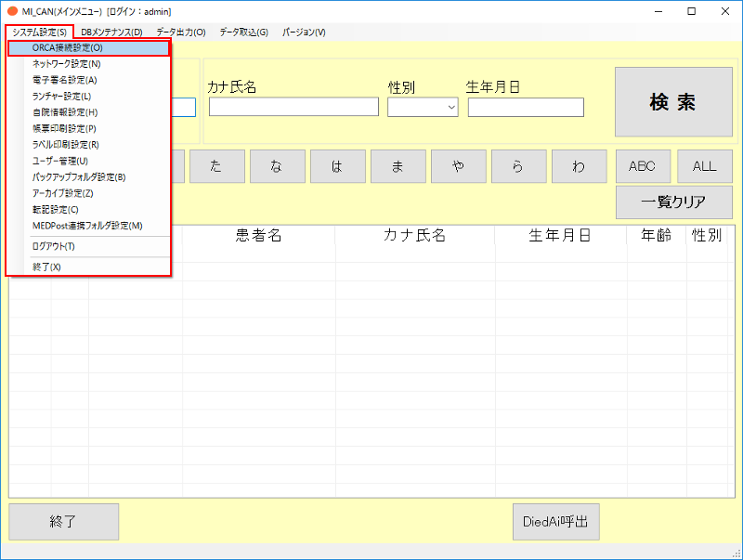
Task: Sort by 年齢 column header
Action: [x=656, y=236]
